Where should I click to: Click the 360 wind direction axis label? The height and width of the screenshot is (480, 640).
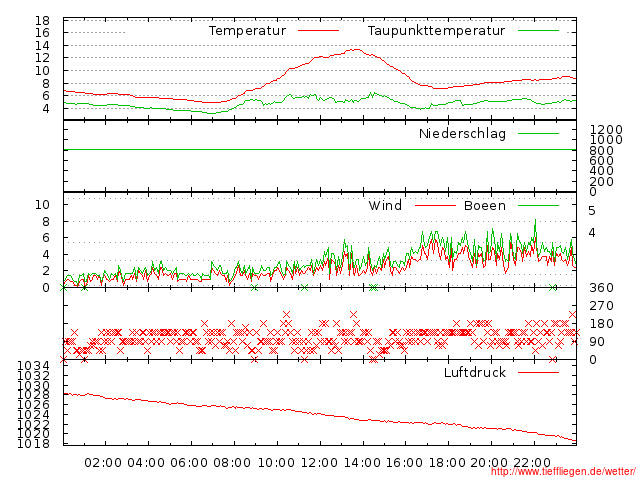tap(601, 288)
